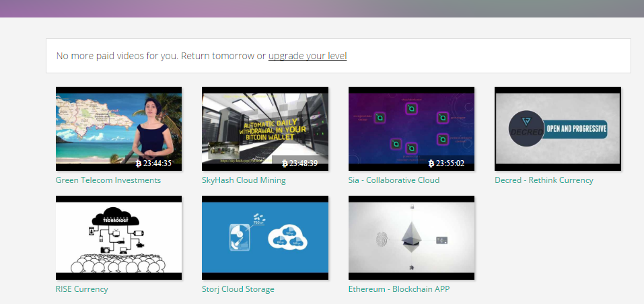
Task: Click the 23:48:39 countdown on SkyHash
Action: [x=303, y=163]
